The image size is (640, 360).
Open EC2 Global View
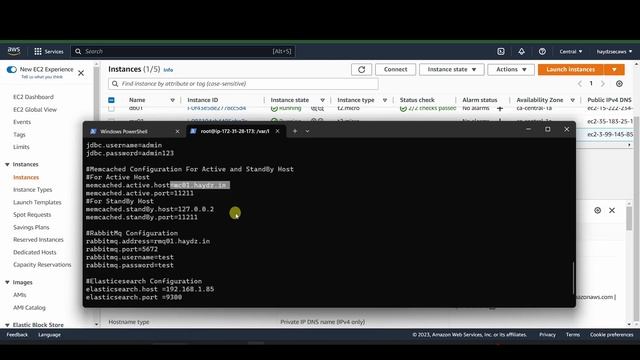point(35,109)
